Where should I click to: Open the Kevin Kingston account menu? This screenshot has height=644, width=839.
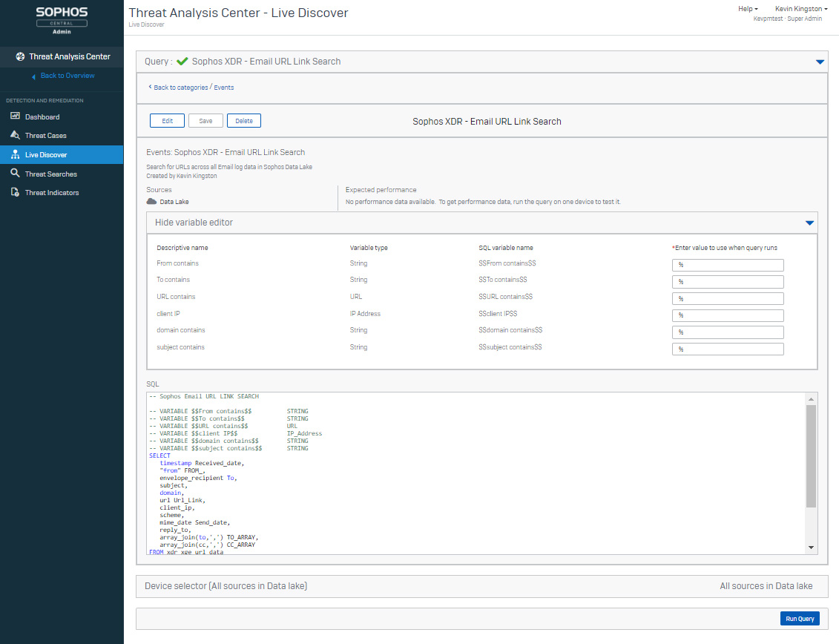pos(800,9)
